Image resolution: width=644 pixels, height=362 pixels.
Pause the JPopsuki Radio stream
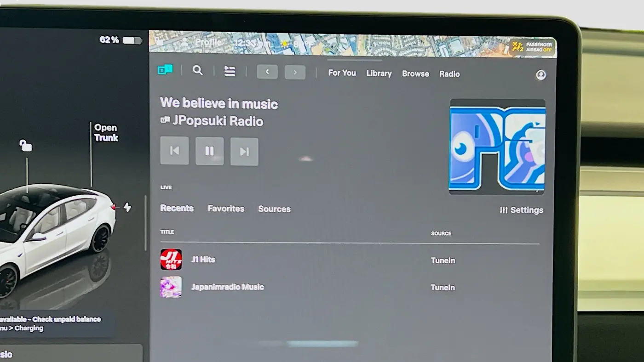(210, 151)
